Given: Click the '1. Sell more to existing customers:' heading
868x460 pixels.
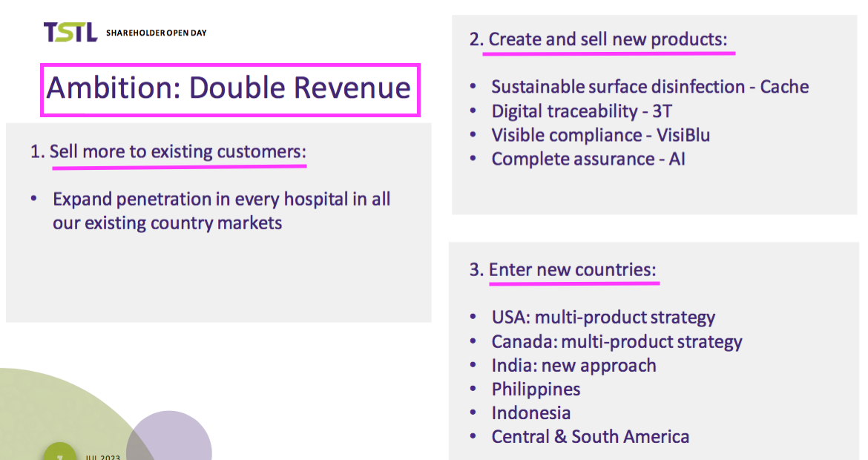Looking at the screenshot, I should tap(168, 151).
